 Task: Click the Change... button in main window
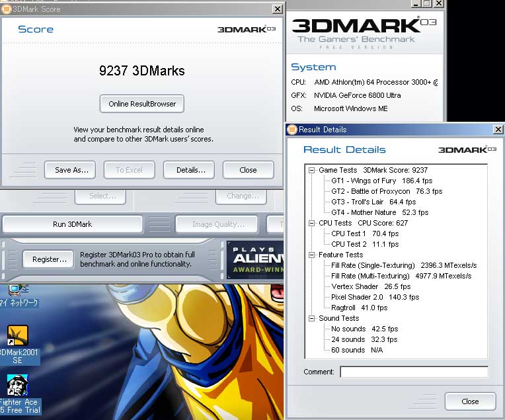[x=241, y=196]
